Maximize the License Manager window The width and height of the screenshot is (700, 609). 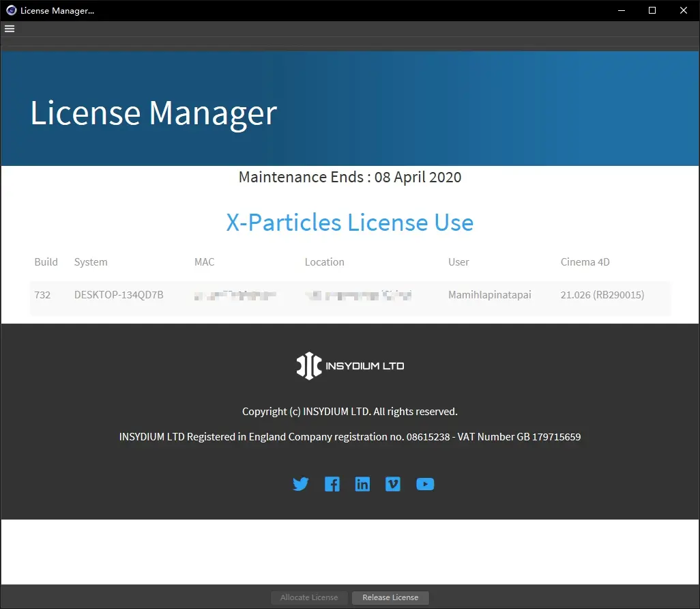coord(652,10)
